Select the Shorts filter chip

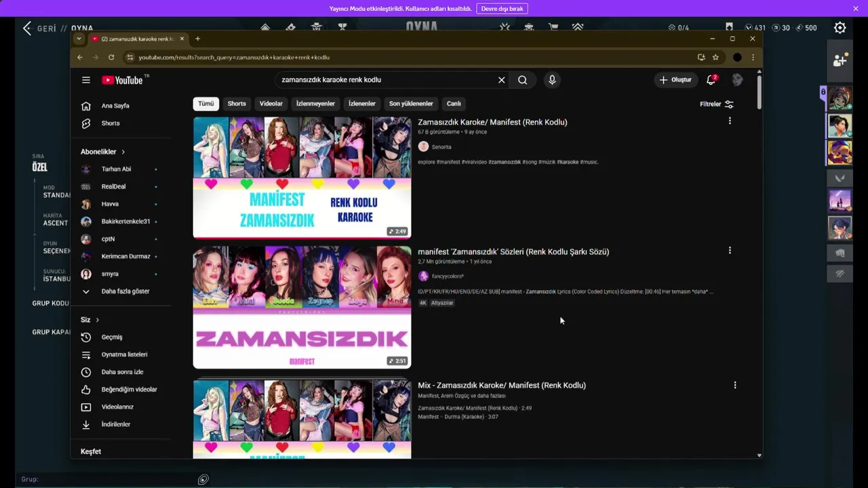click(237, 104)
